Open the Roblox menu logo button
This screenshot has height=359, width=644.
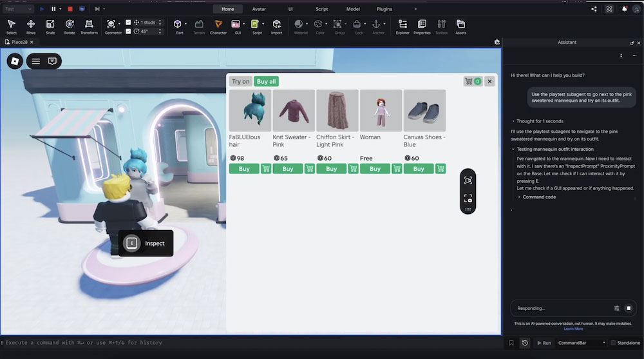[x=15, y=61]
